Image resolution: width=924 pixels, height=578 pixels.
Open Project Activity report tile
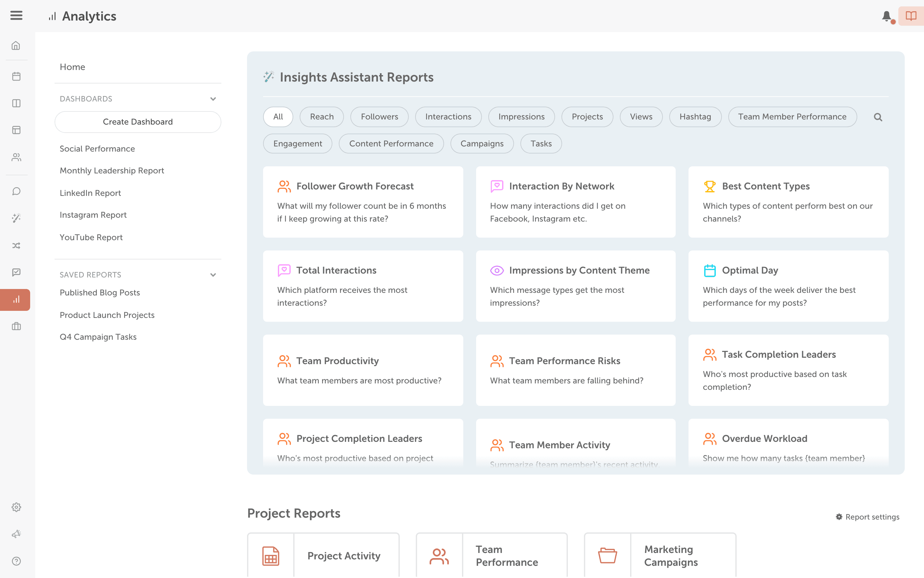(323, 555)
